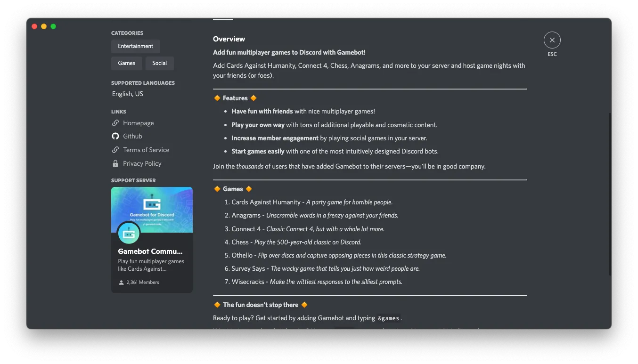
Task: Click the Github logo icon
Action: point(115,136)
